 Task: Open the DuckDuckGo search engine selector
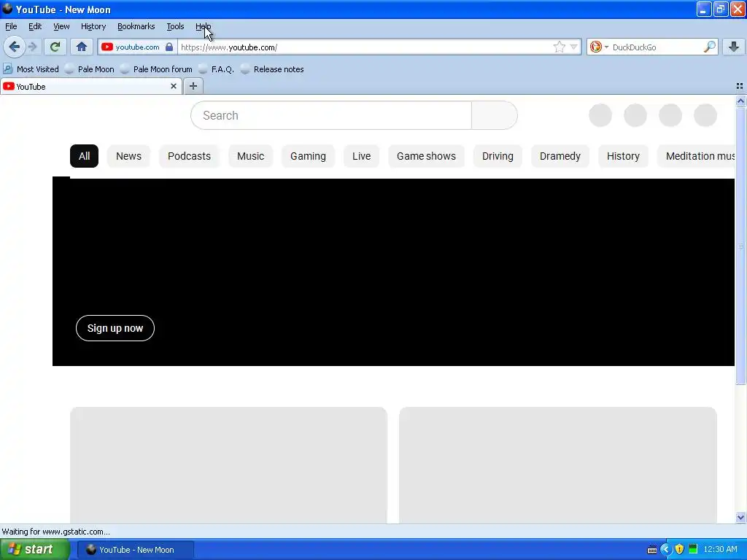[599, 47]
